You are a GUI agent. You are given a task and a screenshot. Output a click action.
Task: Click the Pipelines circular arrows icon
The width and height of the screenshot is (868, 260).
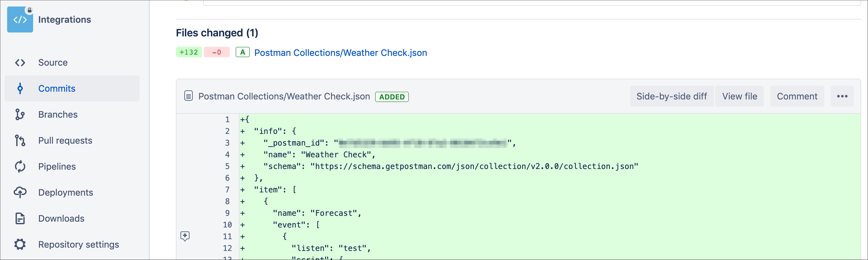click(x=20, y=166)
